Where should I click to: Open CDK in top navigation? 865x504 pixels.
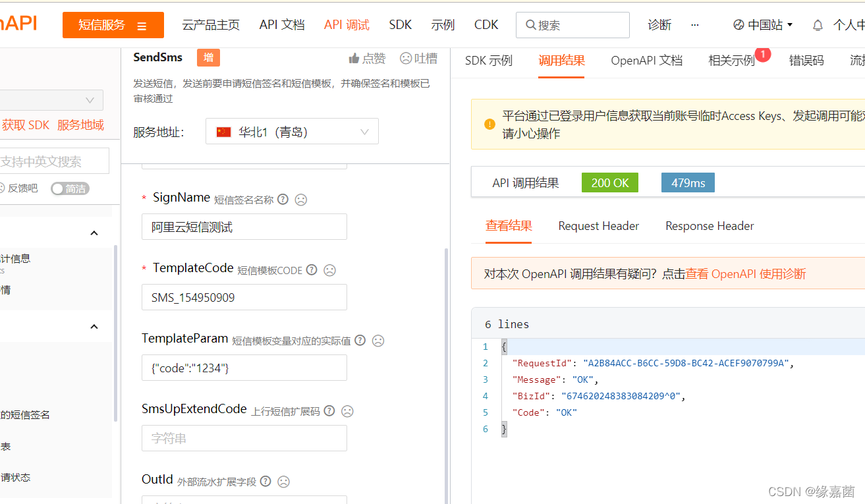[486, 25]
